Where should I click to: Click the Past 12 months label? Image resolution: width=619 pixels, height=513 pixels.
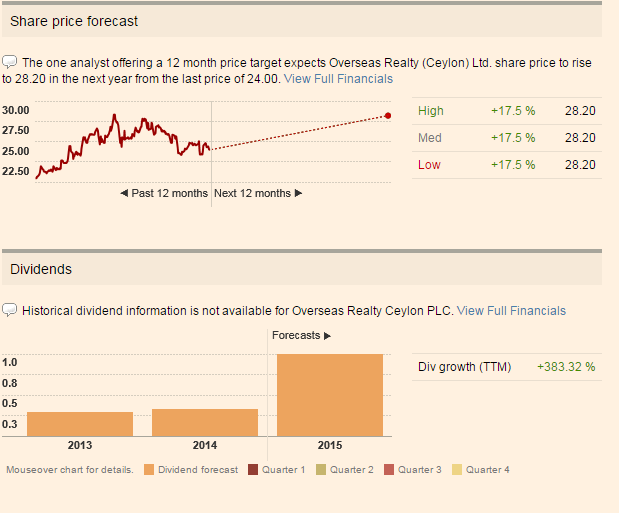(x=169, y=193)
